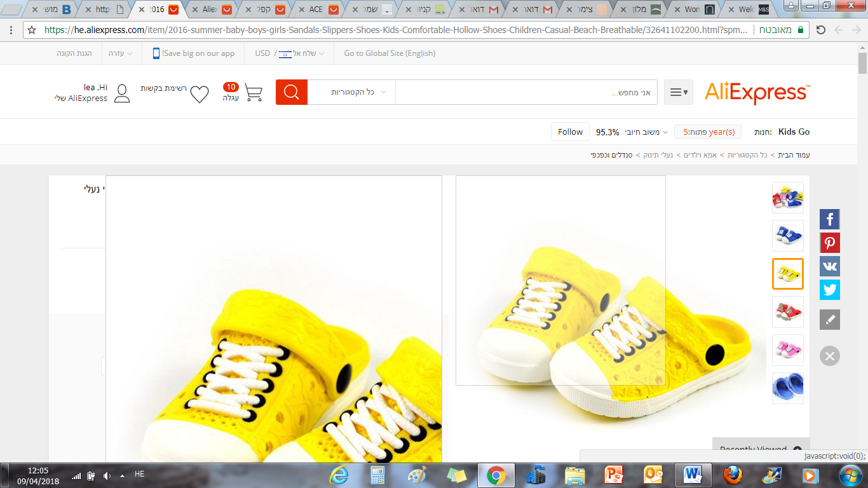Viewport: 868px width, 488px height.
Task: Tweet the product via Twitter icon
Action: pos(830,290)
